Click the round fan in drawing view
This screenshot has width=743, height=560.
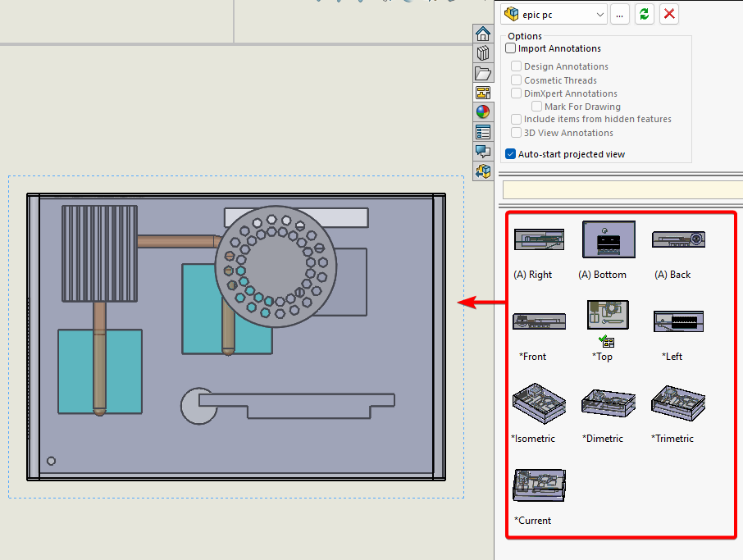tap(276, 266)
